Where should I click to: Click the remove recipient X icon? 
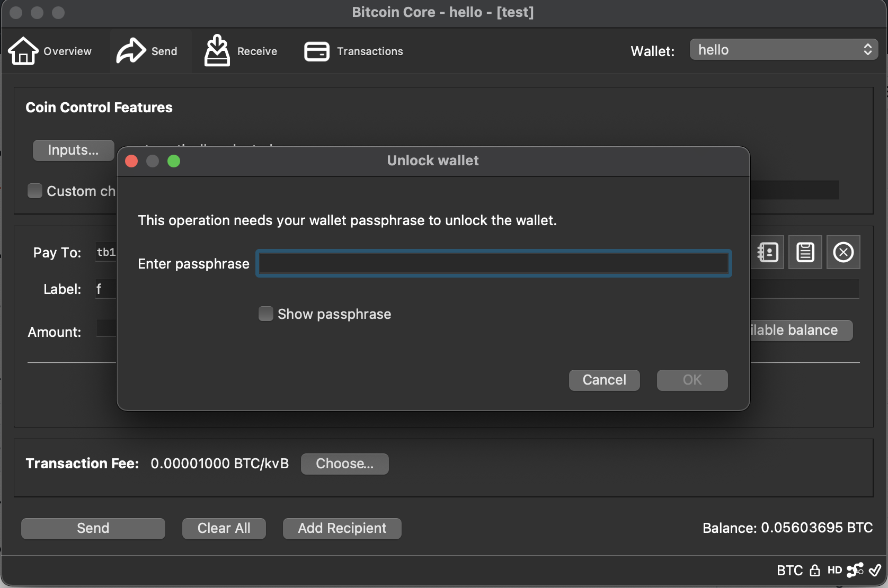[843, 252]
